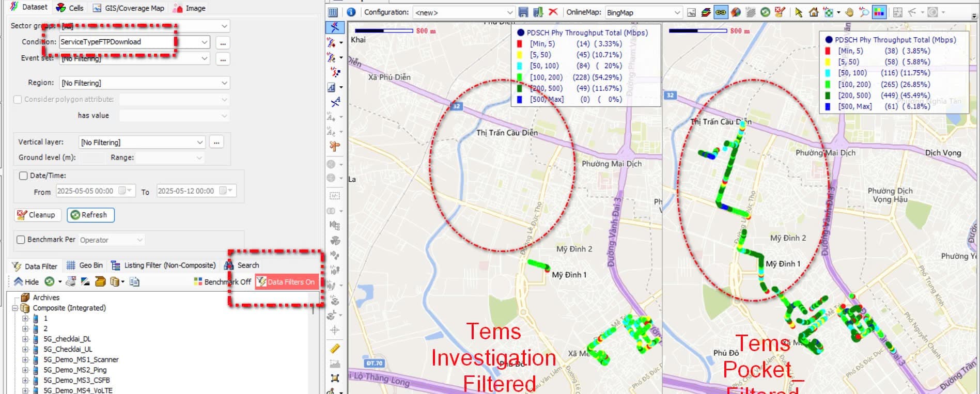Viewport: 980px width, 394px height.
Task: Click the grid table icon in the map toolbar
Action: click(x=333, y=12)
